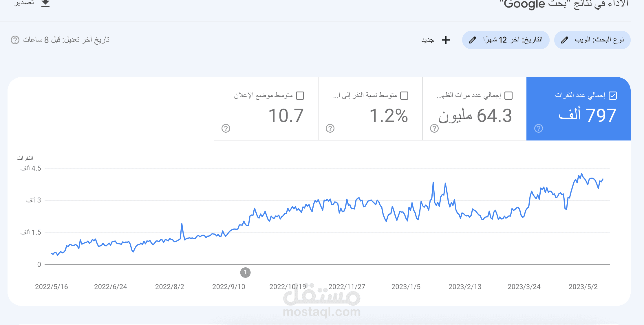Screen dimensions: 644x325
Task: Enable average CTR checkbox
Action: (404, 96)
